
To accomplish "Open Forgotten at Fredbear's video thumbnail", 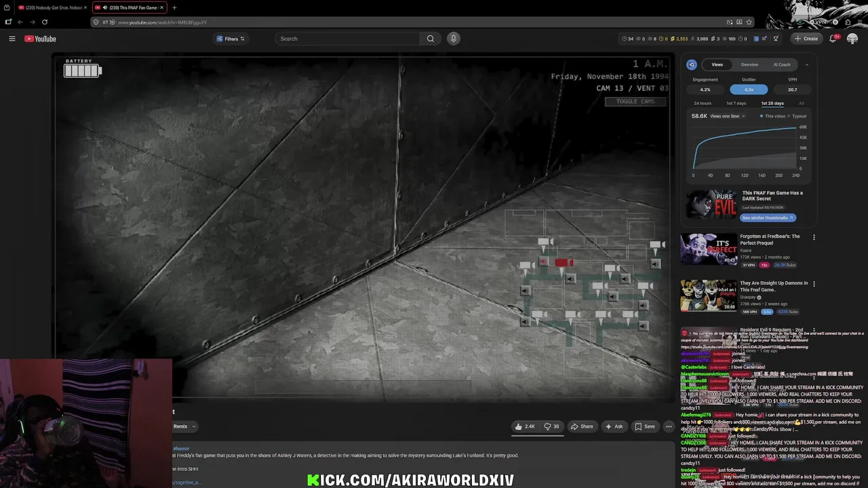I will (709, 249).
